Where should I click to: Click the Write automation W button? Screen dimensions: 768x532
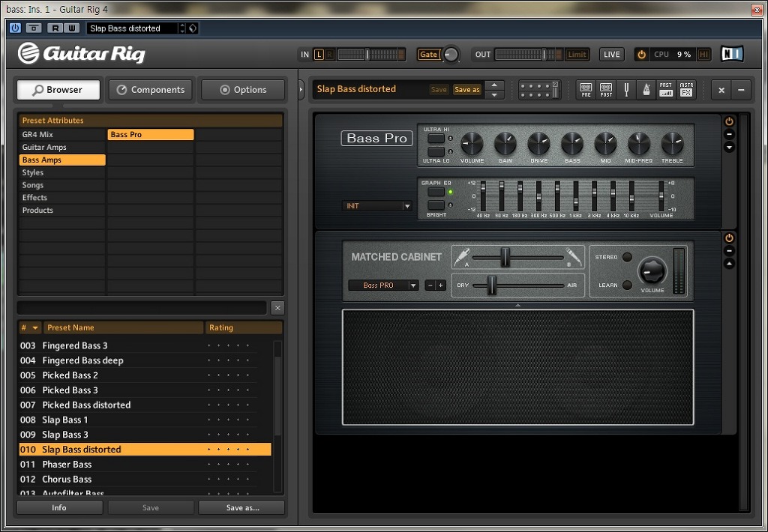tap(71, 28)
